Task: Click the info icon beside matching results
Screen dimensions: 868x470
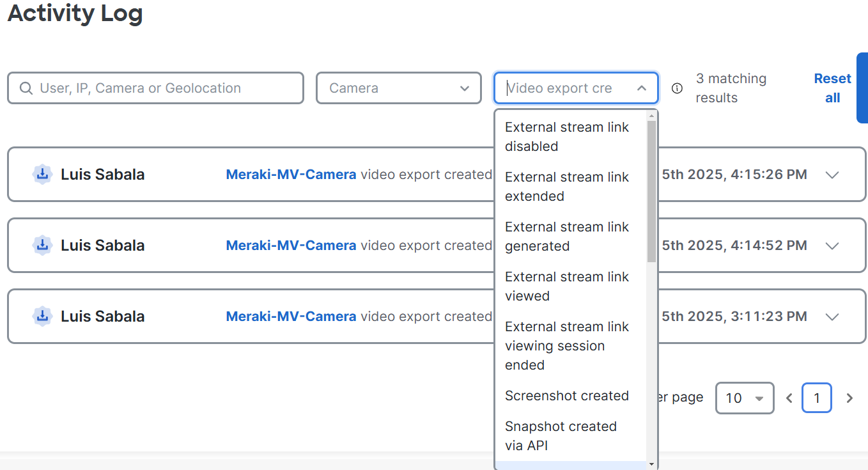Action: click(677, 88)
